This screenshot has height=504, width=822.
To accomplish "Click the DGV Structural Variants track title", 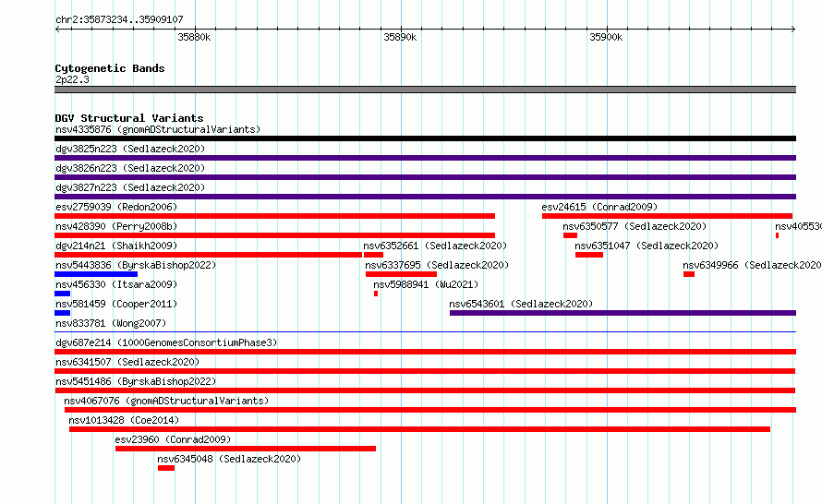I will tap(129, 118).
